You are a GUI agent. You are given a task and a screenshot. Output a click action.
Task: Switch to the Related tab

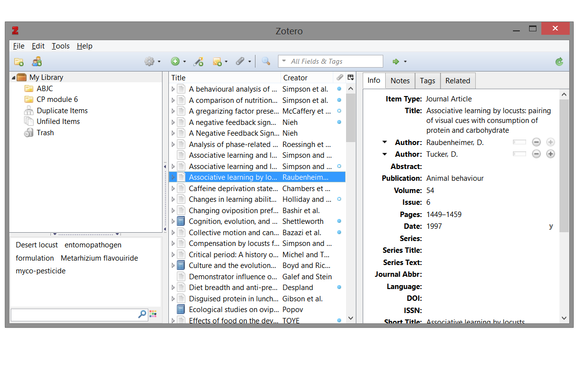tap(458, 81)
